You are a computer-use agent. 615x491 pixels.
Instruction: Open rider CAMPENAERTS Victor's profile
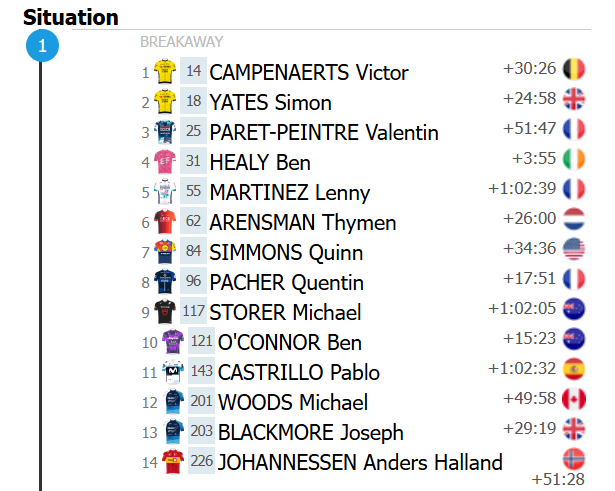pyautogui.click(x=309, y=73)
